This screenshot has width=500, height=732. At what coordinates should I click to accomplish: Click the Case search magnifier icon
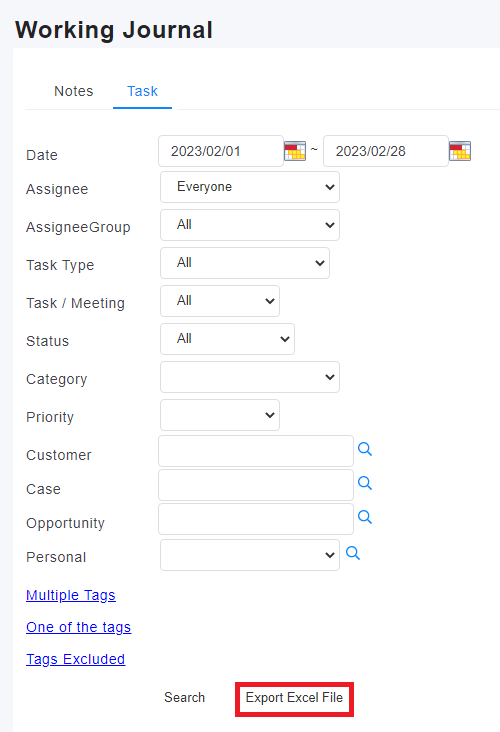[365, 483]
